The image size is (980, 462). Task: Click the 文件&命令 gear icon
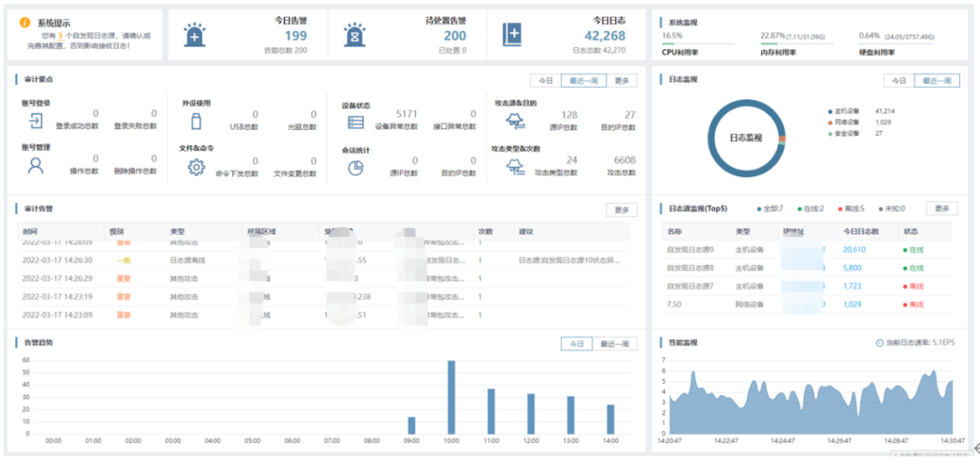click(196, 167)
